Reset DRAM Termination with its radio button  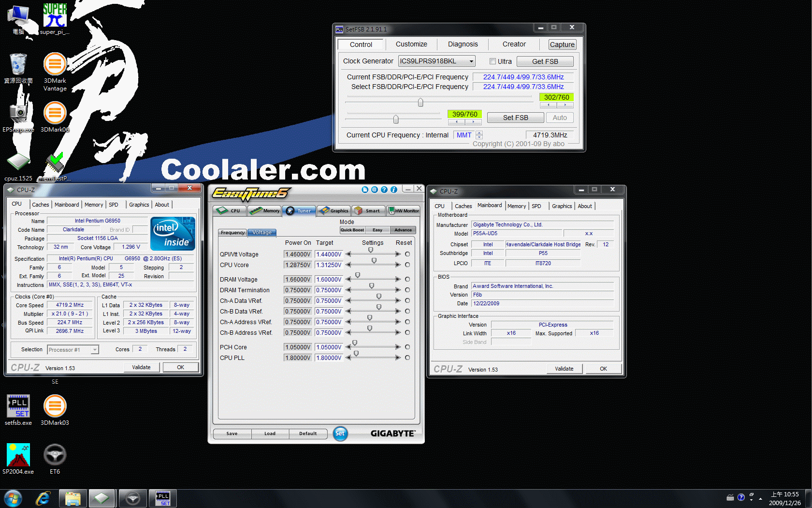(407, 290)
